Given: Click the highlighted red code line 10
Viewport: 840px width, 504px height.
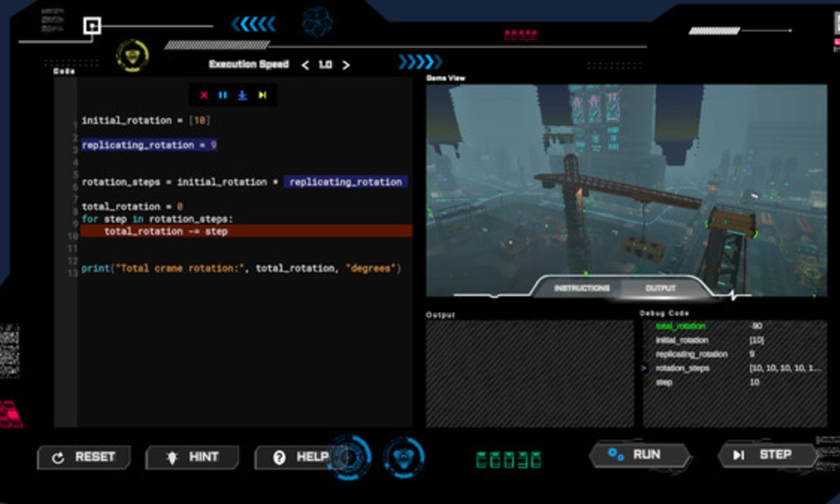Looking at the screenshot, I should 245,231.
